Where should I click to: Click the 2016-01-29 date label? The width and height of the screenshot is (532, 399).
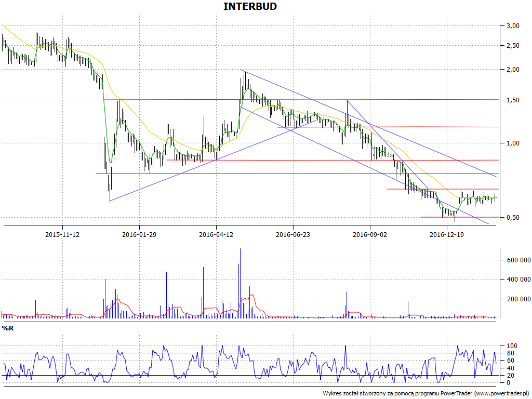click(139, 234)
